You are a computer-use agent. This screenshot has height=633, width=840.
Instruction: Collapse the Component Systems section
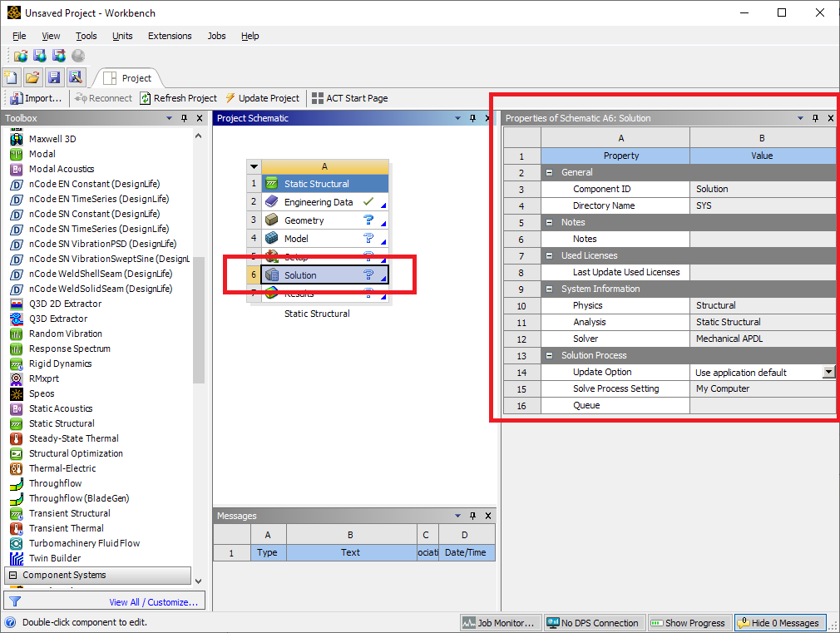13,575
